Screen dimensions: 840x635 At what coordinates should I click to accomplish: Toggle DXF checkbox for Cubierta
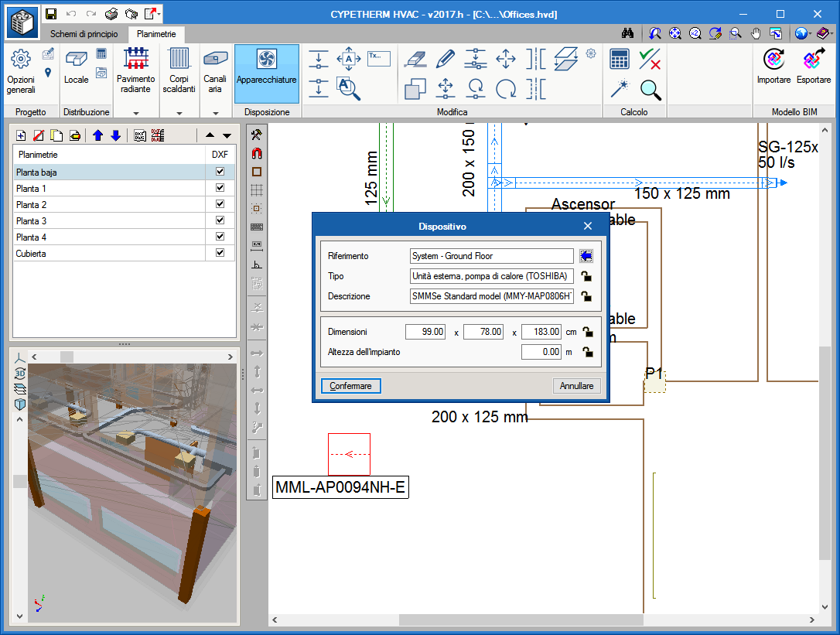pyautogui.click(x=220, y=252)
